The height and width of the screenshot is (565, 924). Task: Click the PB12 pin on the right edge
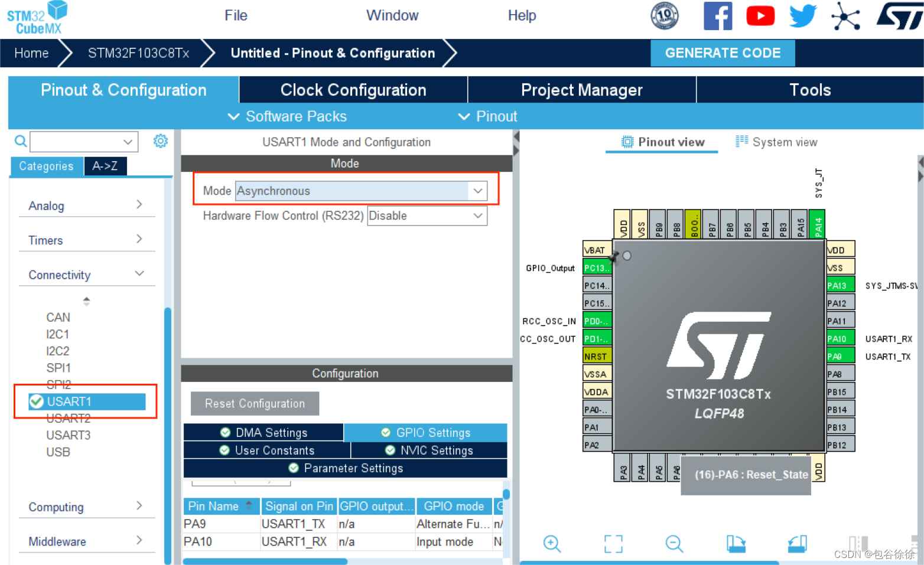(840, 445)
